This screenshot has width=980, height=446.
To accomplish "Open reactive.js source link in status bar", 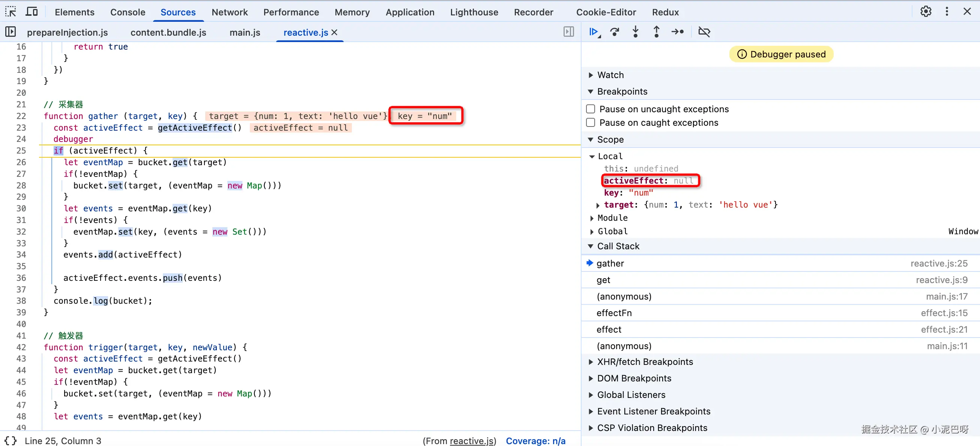I will [x=472, y=440].
